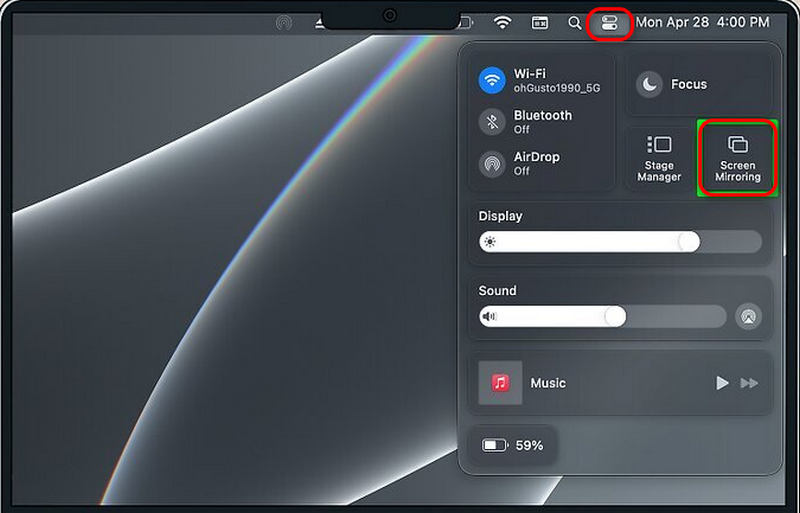800x513 pixels.
Task: Enable Stage Manager
Action: pyautogui.click(x=659, y=158)
